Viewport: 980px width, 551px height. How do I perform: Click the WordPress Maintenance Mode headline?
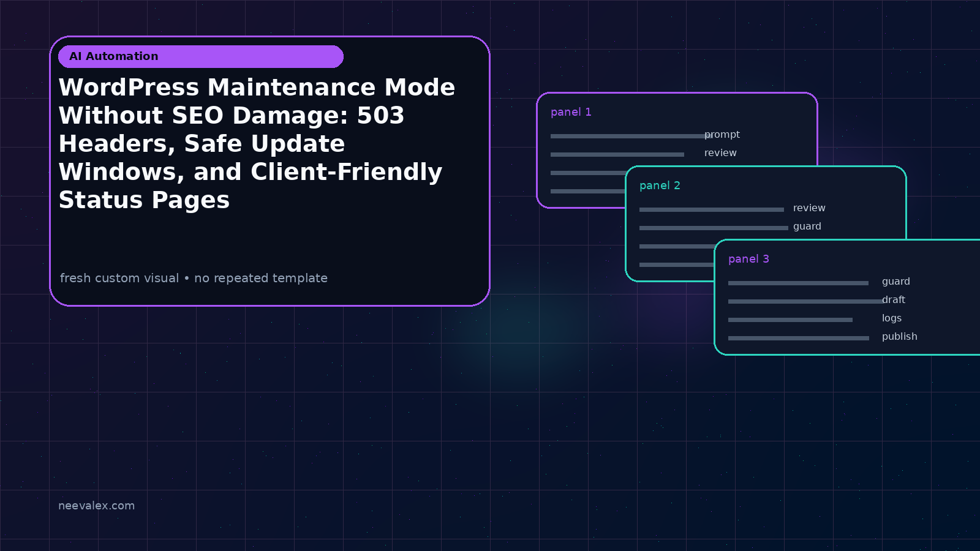pyautogui.click(x=257, y=143)
